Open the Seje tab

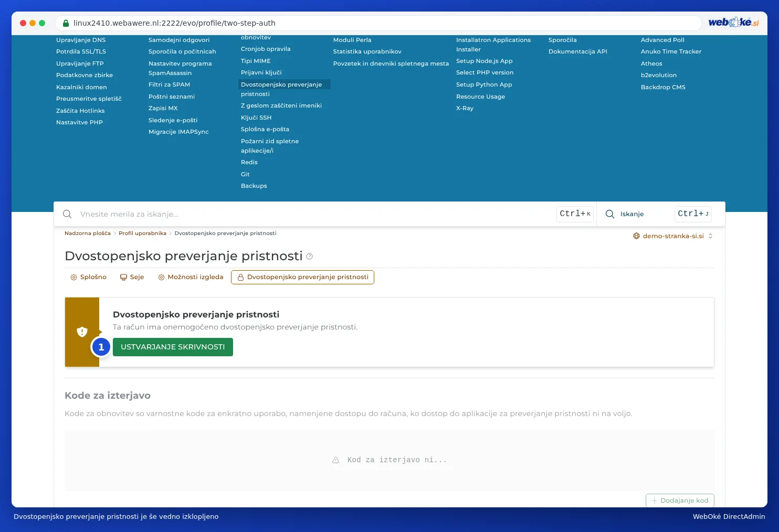pos(132,277)
